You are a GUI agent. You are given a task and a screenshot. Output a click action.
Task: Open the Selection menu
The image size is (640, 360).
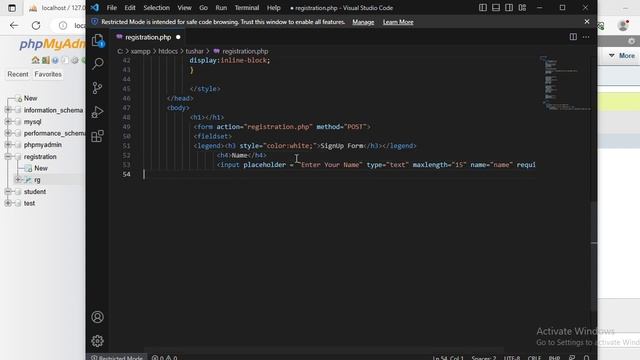coord(156,8)
